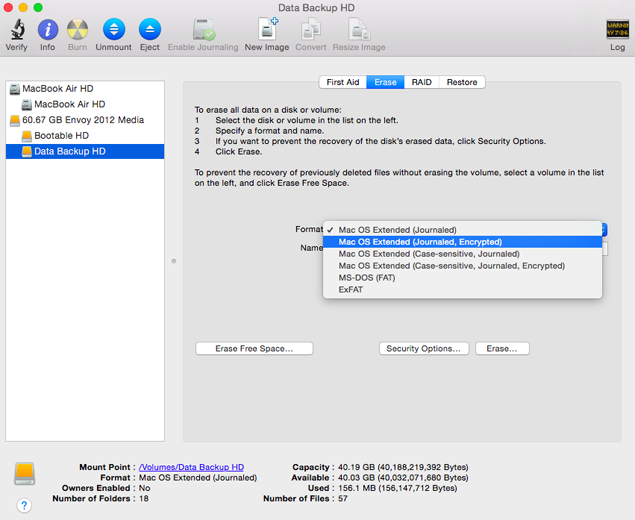The height and width of the screenshot is (520, 635).
Task: Click the Number of Folders value 18
Action: [x=144, y=499]
